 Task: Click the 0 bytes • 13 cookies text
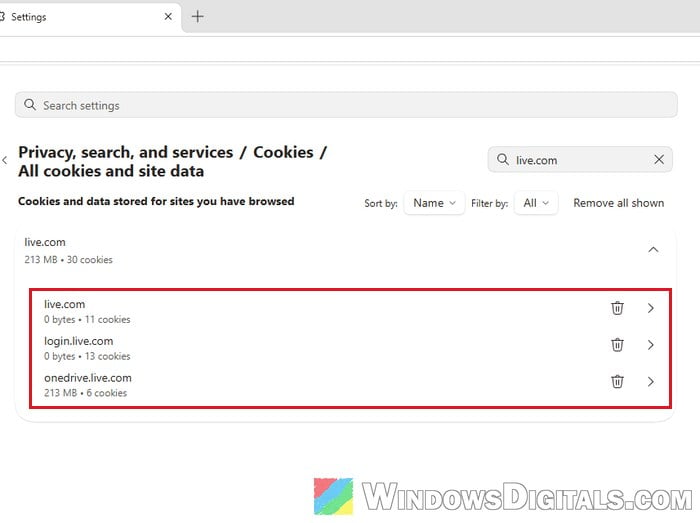tap(87, 356)
